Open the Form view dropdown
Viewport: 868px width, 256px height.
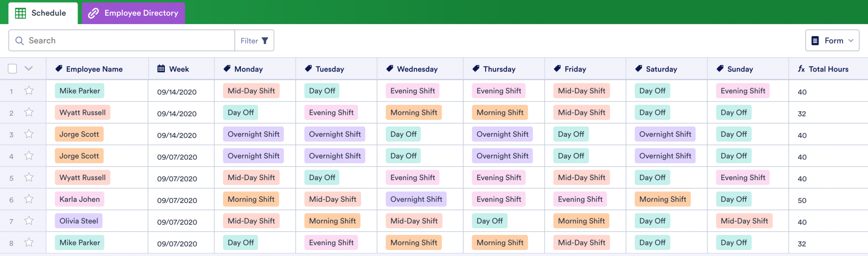[832, 41]
